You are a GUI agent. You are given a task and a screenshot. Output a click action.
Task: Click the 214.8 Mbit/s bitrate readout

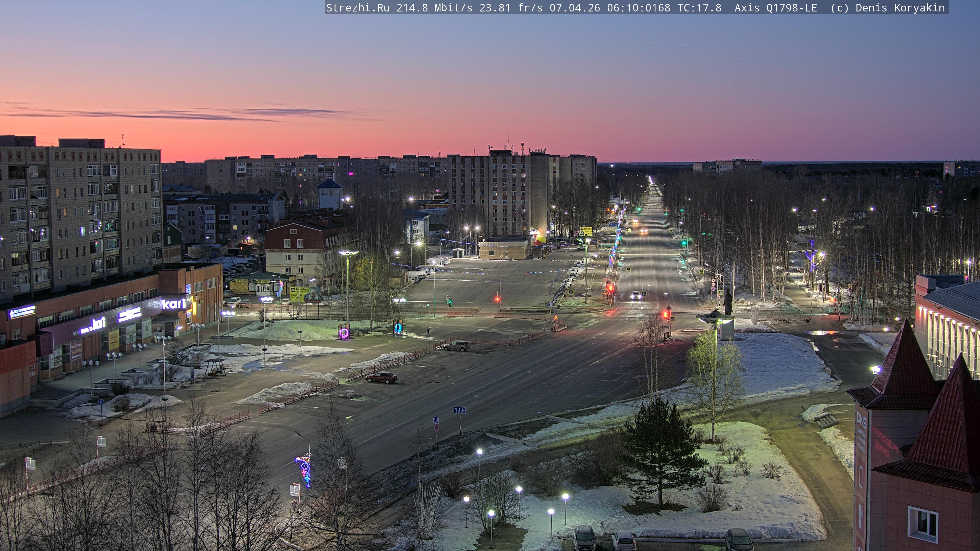pyautogui.click(x=434, y=8)
